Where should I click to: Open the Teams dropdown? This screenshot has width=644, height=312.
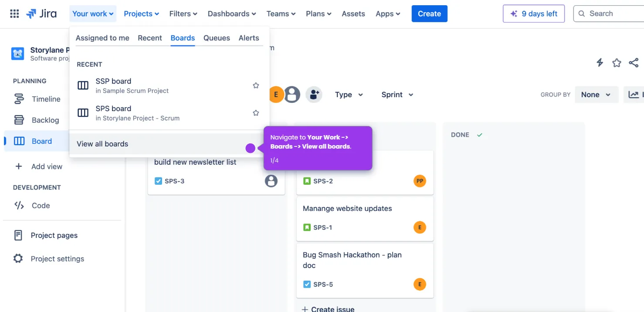pos(281,14)
